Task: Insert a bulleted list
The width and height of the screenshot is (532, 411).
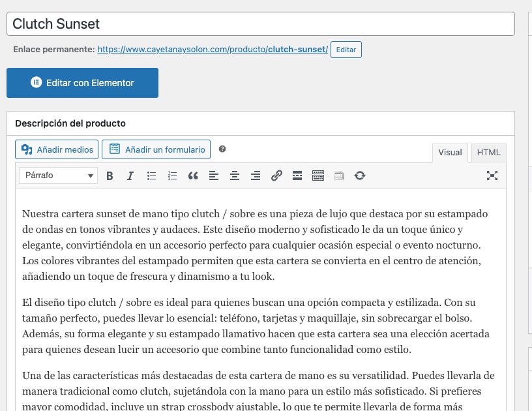Action: pyautogui.click(x=151, y=175)
